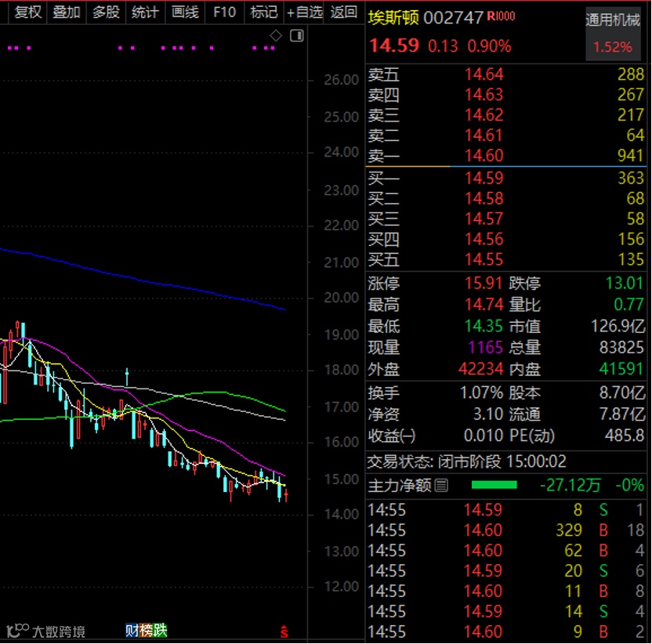The height and width of the screenshot is (644, 652).
Task: Select the trade row with volume 20
Action: (x=506, y=571)
